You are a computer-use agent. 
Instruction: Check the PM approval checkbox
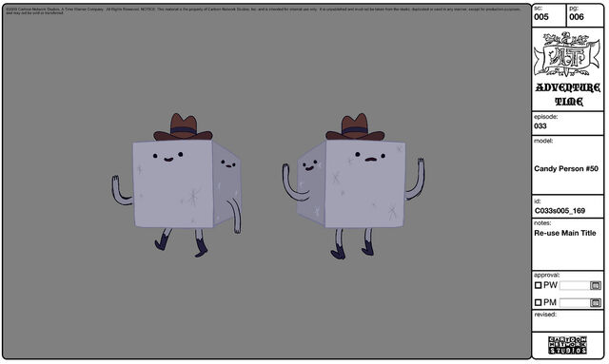point(538,302)
